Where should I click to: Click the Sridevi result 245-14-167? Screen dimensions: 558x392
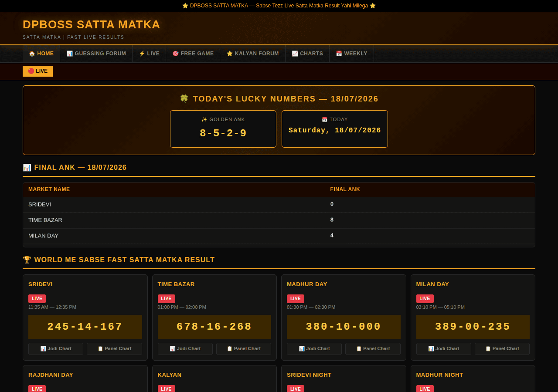(85, 327)
